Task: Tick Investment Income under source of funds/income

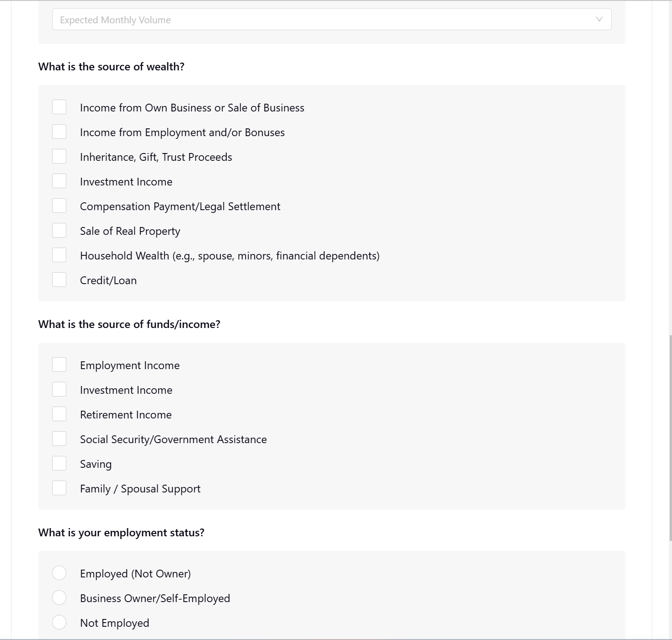Action: (59, 389)
